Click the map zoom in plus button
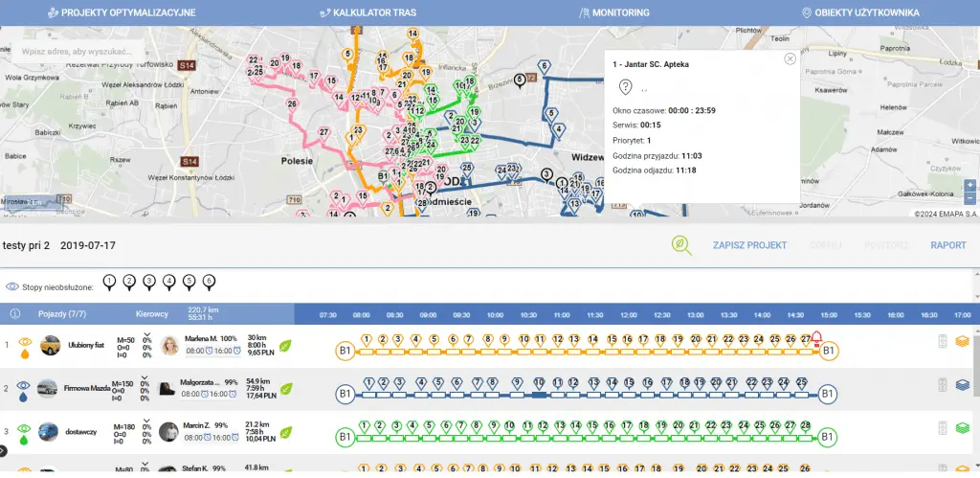 coord(969,185)
